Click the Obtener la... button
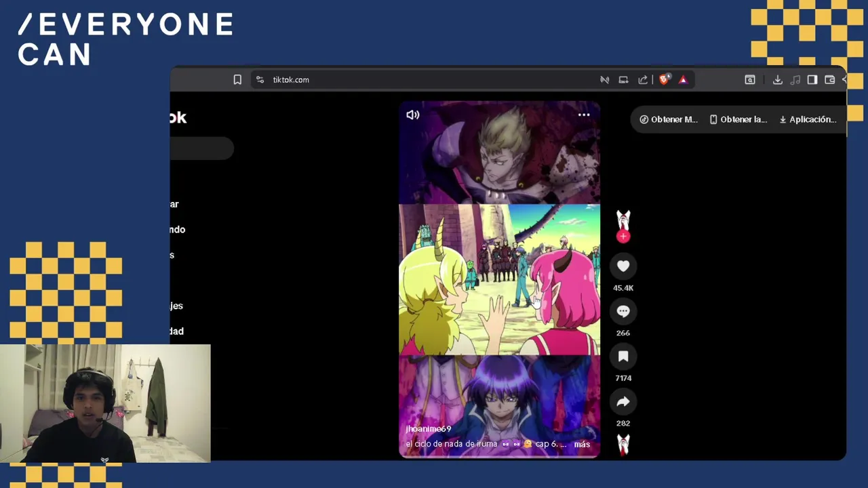This screenshot has width=868, height=488. pyautogui.click(x=738, y=119)
